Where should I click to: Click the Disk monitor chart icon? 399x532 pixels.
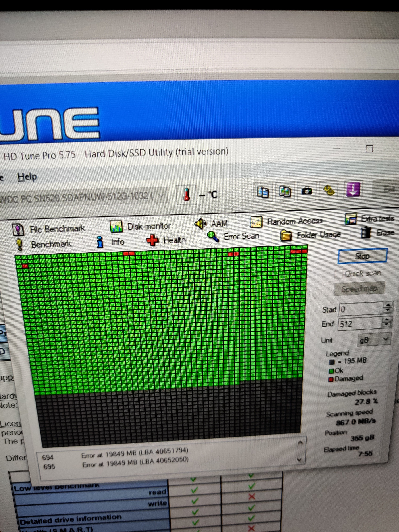pos(116,226)
